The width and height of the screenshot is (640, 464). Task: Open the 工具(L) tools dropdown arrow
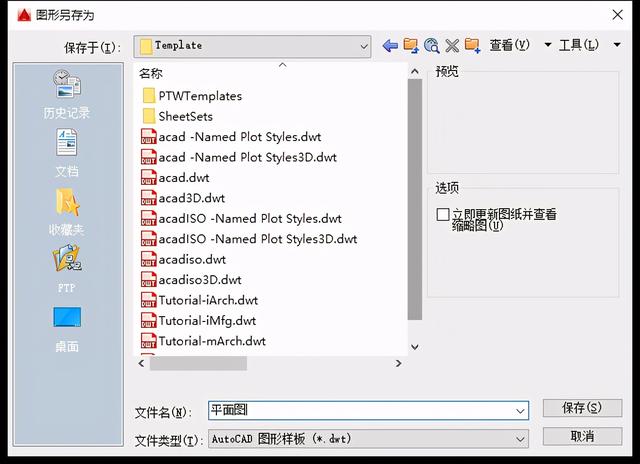click(617, 45)
